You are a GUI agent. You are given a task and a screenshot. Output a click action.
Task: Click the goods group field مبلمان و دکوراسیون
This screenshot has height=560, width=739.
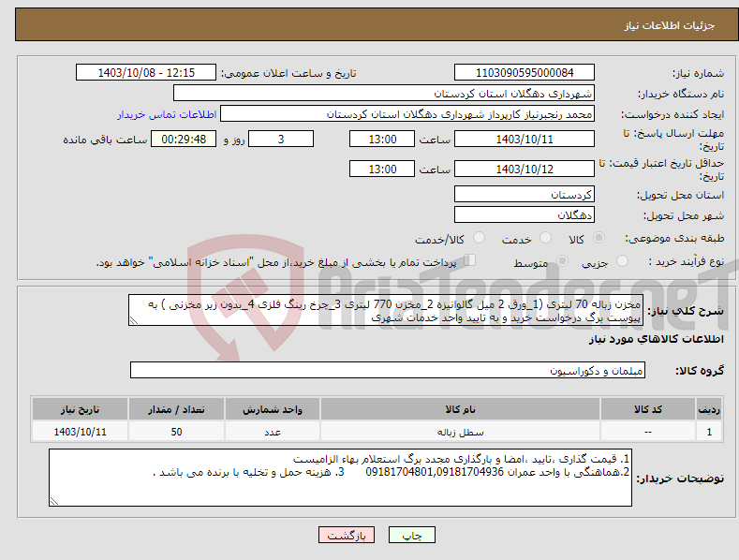(388, 371)
